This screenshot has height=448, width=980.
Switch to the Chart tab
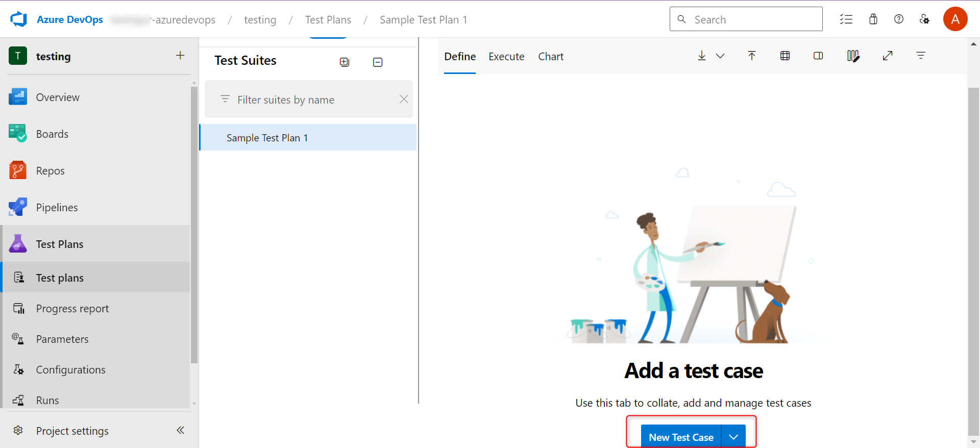coord(551,57)
